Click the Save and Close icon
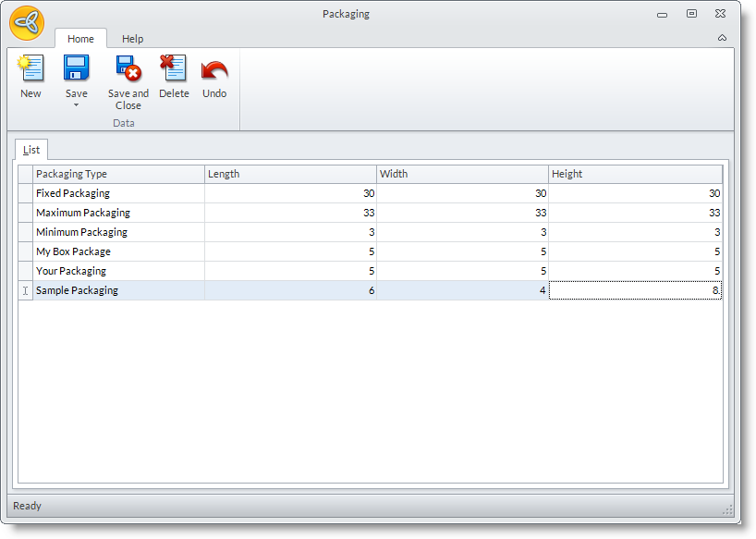This screenshot has width=756, height=539. pos(128,69)
